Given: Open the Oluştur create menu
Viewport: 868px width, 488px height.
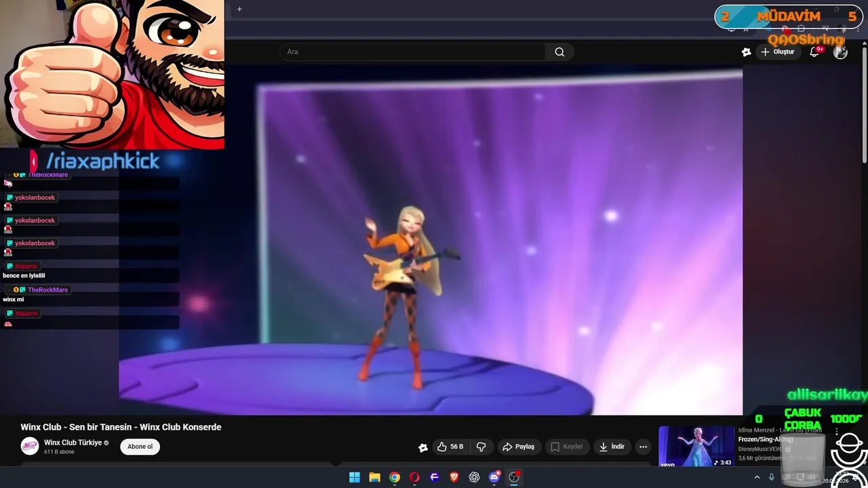Looking at the screenshot, I should point(777,52).
